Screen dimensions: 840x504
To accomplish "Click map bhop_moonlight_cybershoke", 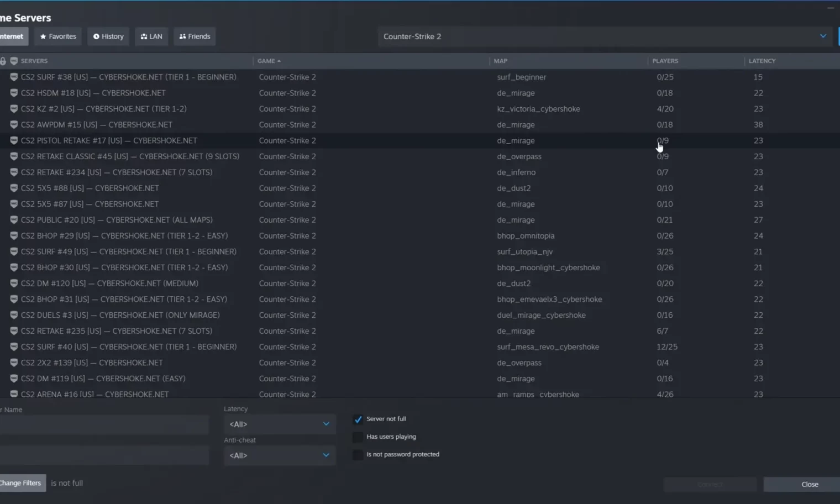I will click(x=548, y=267).
